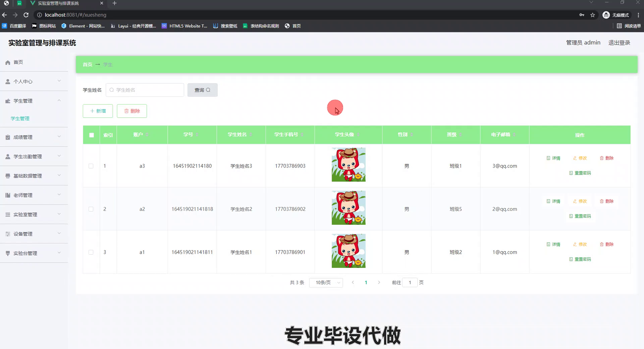Image resolution: width=644 pixels, height=349 pixels.
Task: Expand the 实验台管理 sidebar menu
Action: (34, 253)
